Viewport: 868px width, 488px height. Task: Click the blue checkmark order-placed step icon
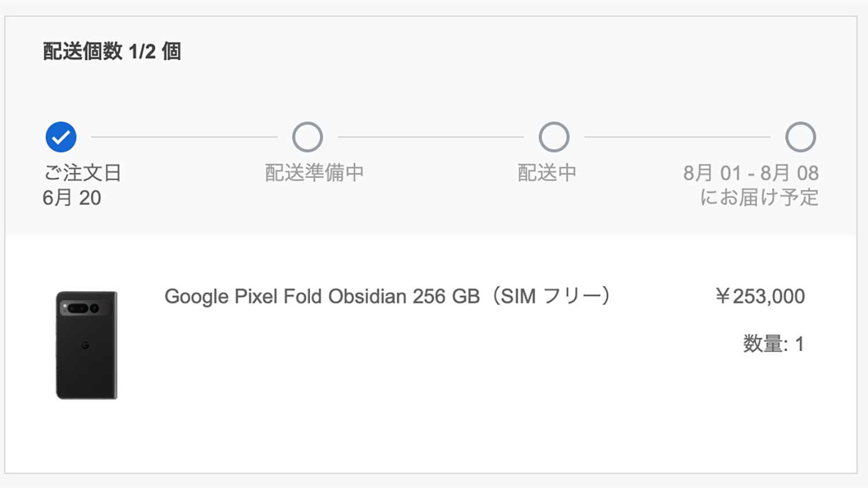tap(61, 137)
